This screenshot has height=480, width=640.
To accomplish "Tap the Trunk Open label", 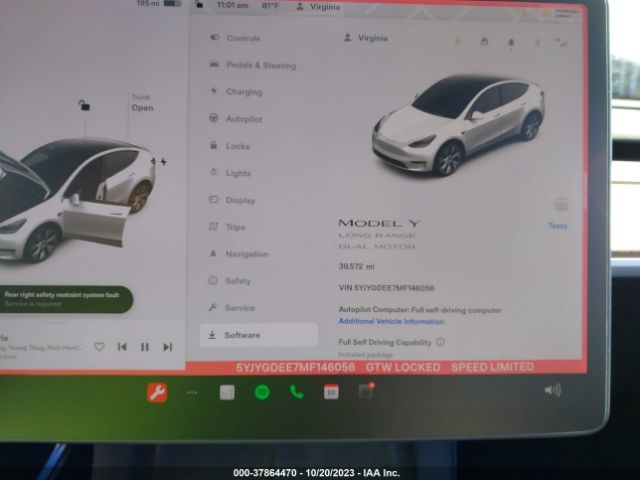I will (x=142, y=103).
